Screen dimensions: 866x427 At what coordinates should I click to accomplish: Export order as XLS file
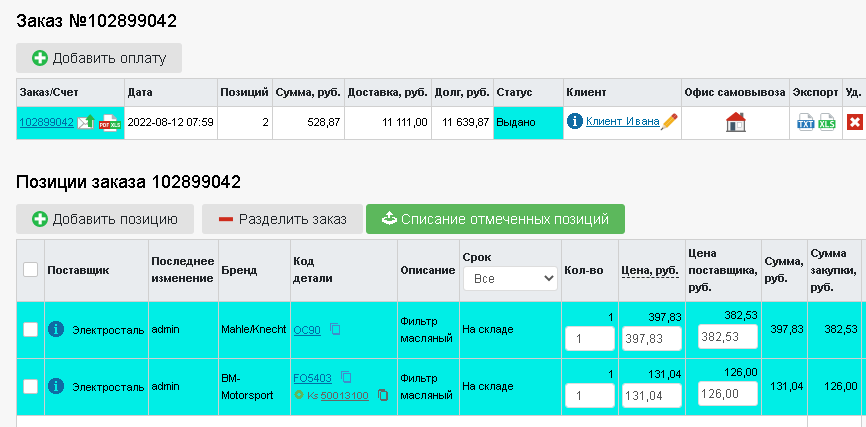tap(827, 122)
